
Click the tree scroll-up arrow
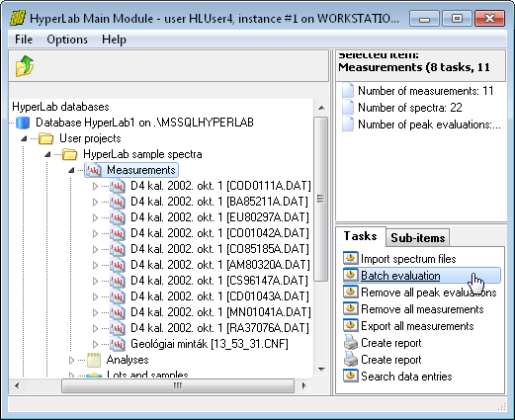[321, 108]
